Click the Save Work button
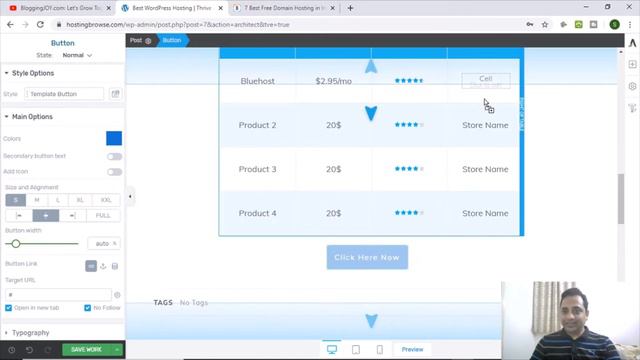640x360 pixels. 87,350
